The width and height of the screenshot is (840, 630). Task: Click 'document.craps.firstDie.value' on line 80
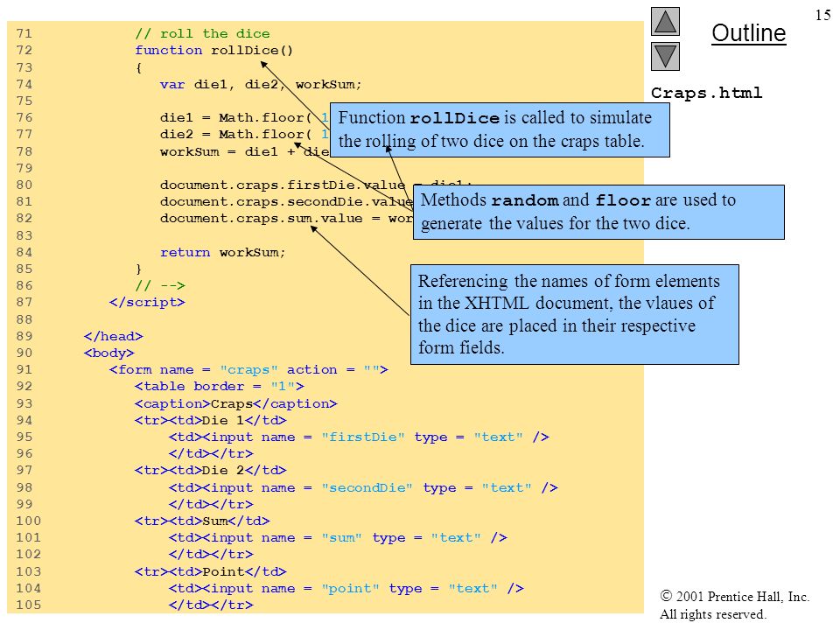tap(283, 185)
